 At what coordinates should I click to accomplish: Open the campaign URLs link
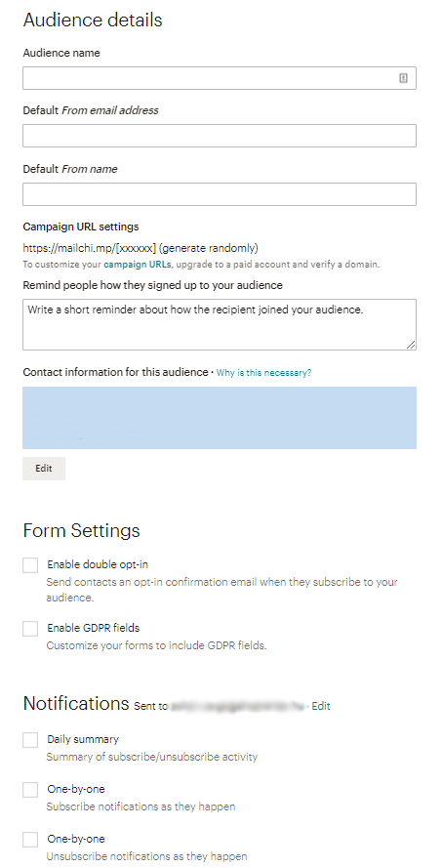pos(138,265)
